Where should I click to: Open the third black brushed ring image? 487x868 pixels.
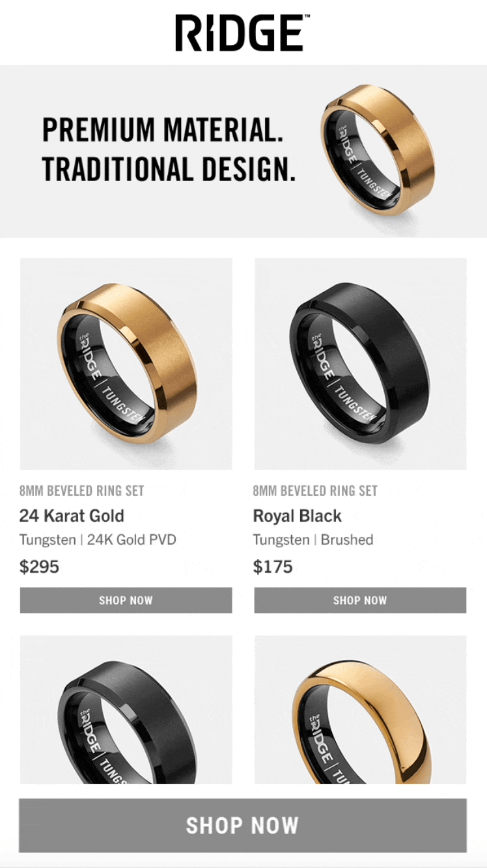[126, 710]
